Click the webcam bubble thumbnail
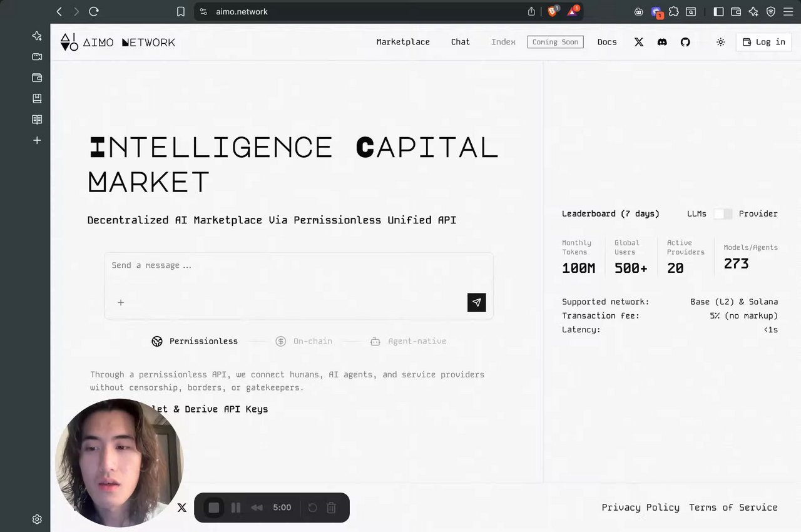This screenshot has width=801, height=532. pyautogui.click(x=119, y=463)
